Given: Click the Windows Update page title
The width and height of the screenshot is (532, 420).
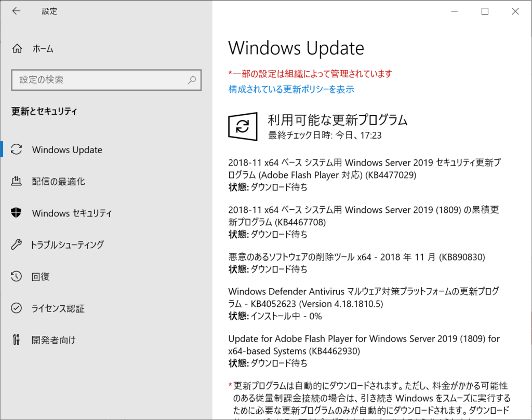Looking at the screenshot, I should point(296,48).
